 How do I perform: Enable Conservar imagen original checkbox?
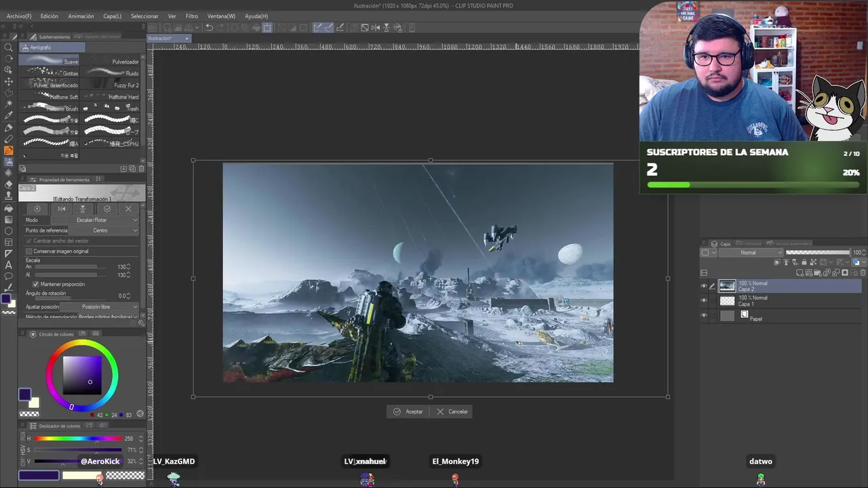(29, 251)
